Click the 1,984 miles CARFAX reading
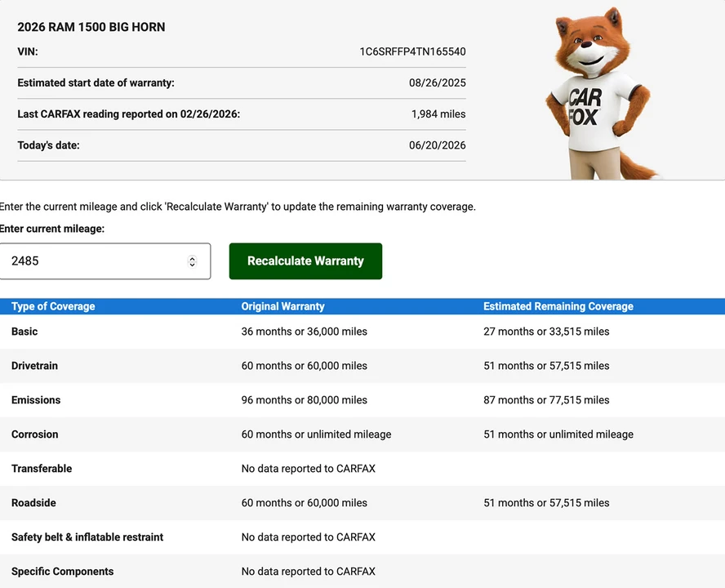 point(438,114)
